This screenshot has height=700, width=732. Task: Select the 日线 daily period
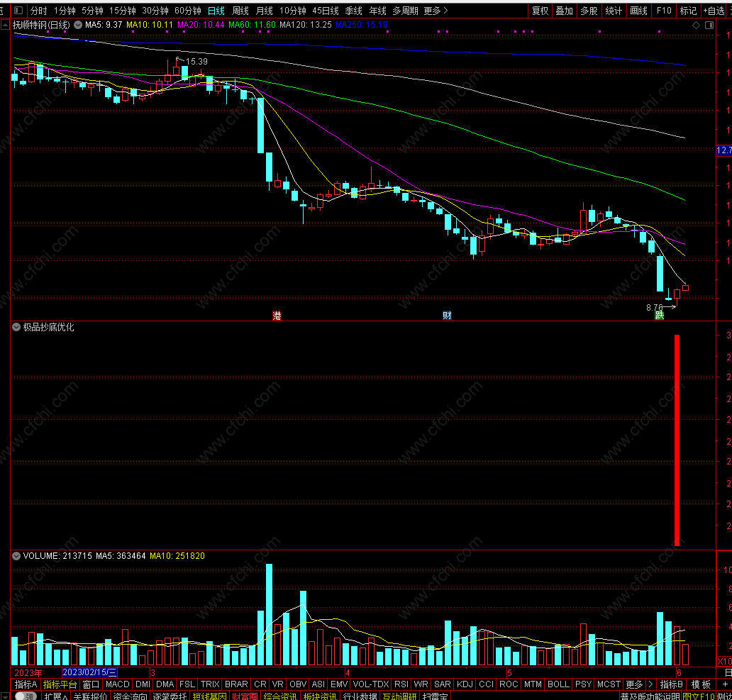click(216, 10)
